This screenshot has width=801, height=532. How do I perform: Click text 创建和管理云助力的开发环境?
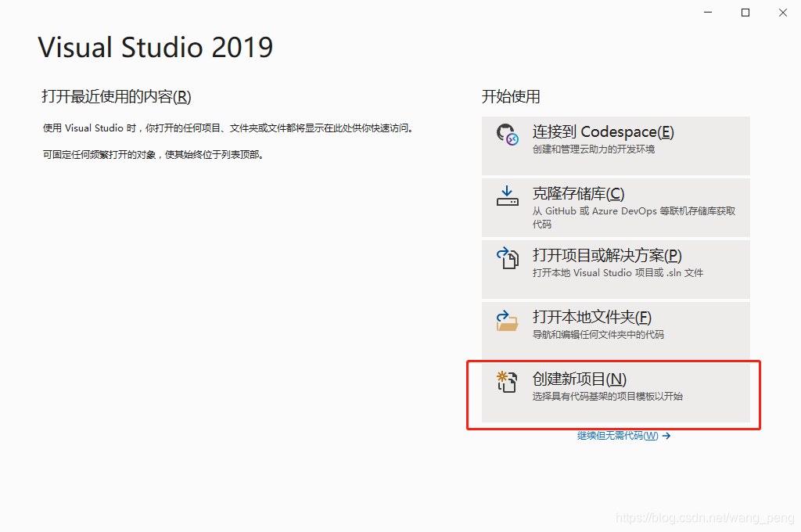pyautogui.click(x=594, y=149)
